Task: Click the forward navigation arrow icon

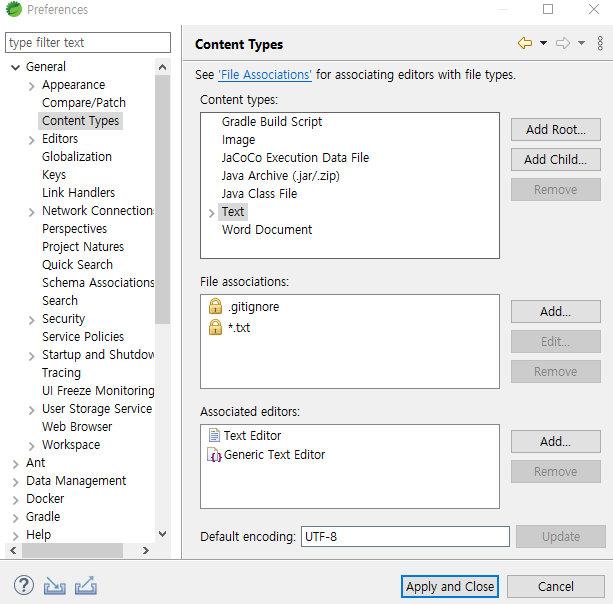Action: point(563,43)
